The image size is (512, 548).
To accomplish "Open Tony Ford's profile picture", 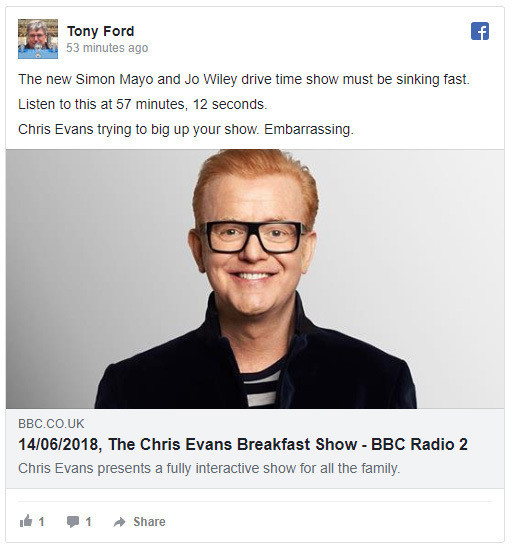I will click(x=38, y=39).
